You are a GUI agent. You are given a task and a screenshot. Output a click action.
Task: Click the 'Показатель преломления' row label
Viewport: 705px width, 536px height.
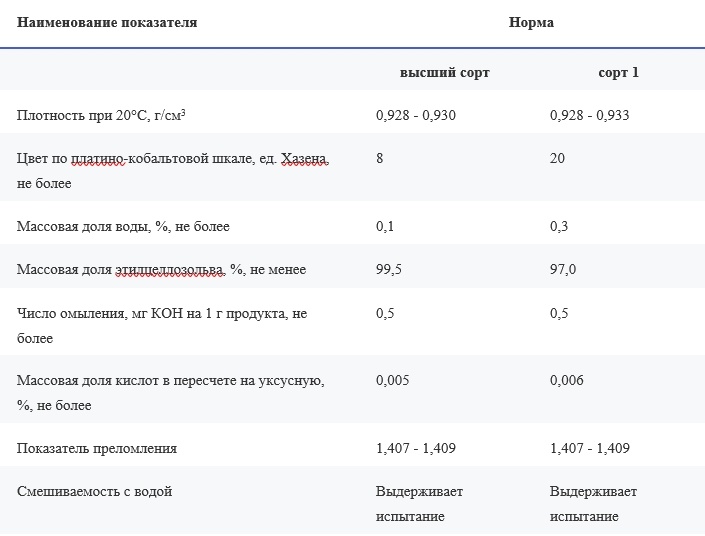click(97, 448)
